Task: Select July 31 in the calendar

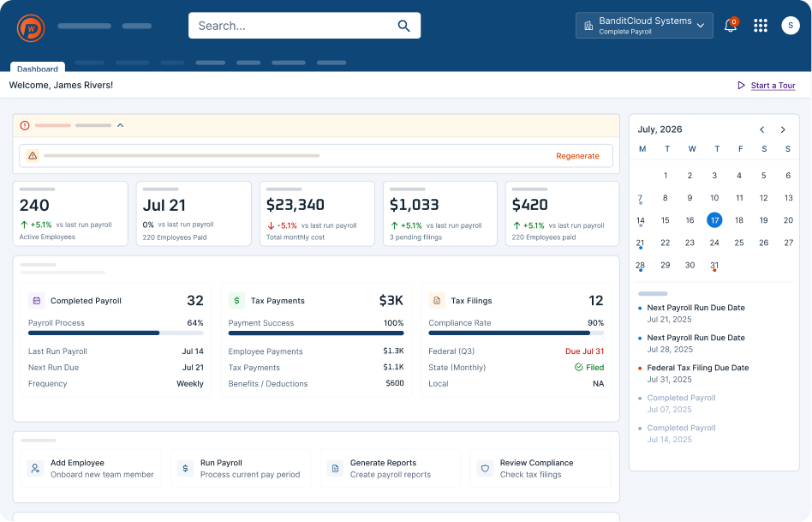Action: click(x=714, y=266)
